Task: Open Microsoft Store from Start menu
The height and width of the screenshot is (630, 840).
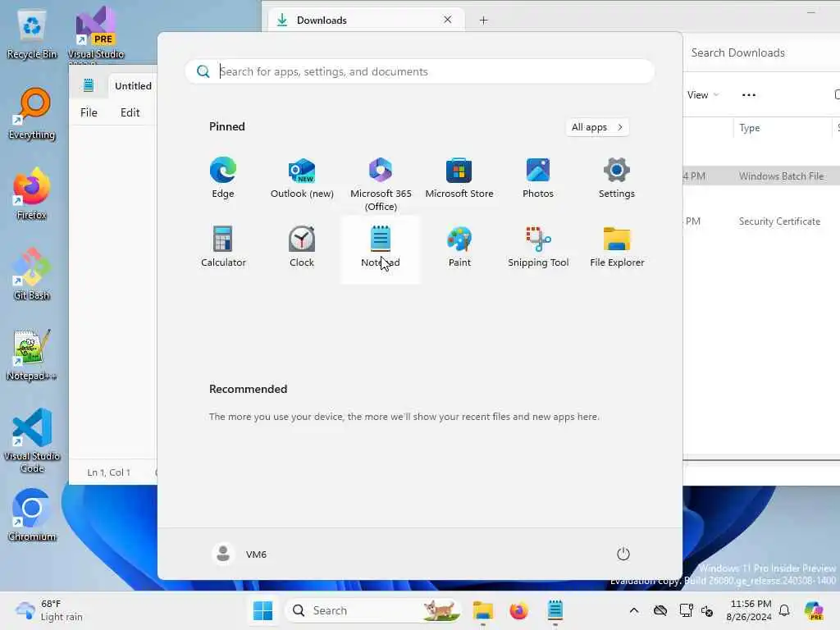Action: pyautogui.click(x=459, y=179)
